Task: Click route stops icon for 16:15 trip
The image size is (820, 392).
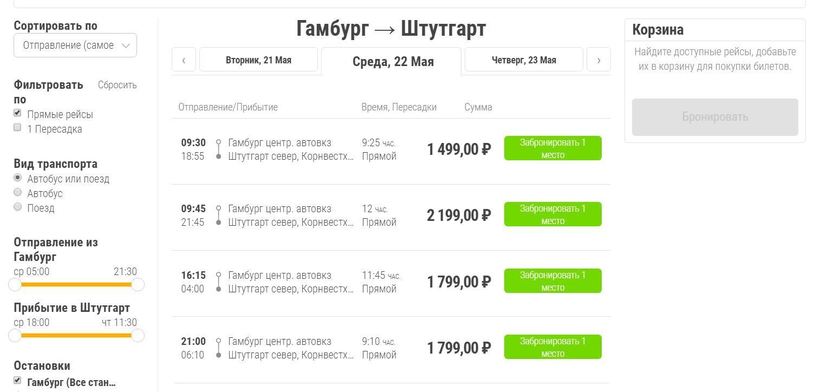Action: [x=219, y=282]
